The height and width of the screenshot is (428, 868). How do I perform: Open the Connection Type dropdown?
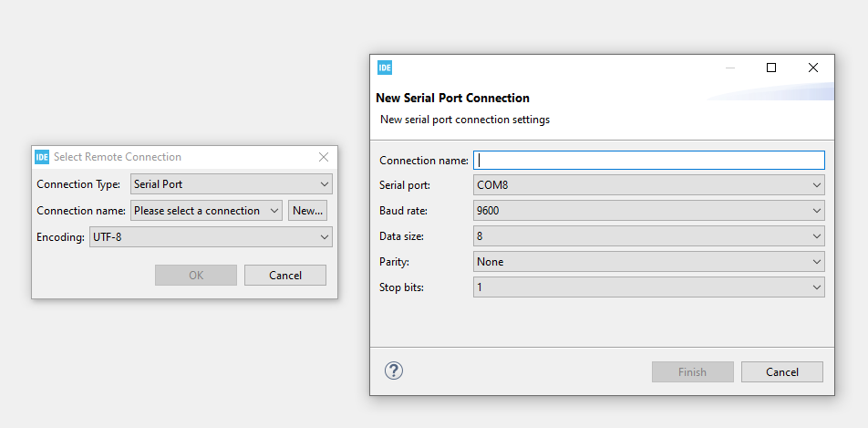click(x=232, y=184)
